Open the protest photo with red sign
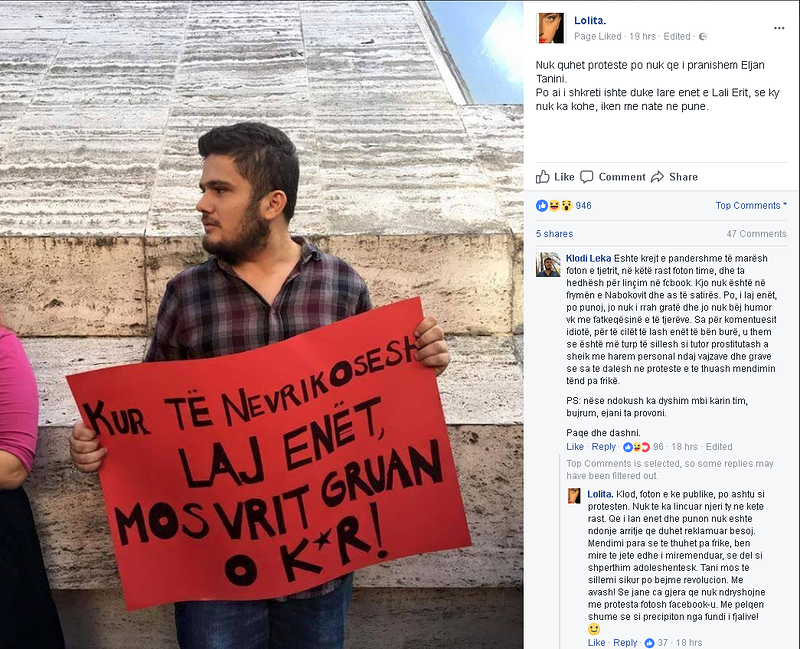This screenshot has height=649, width=800. point(262,324)
